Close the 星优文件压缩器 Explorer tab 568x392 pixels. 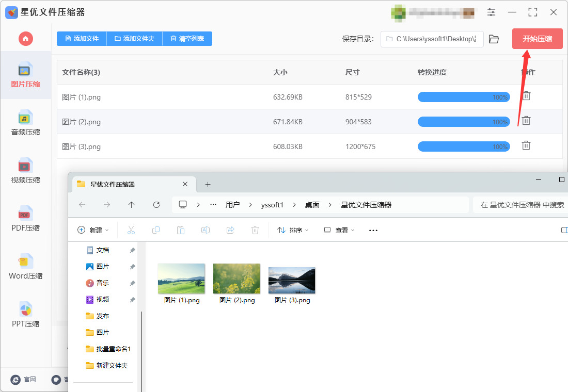(x=185, y=184)
